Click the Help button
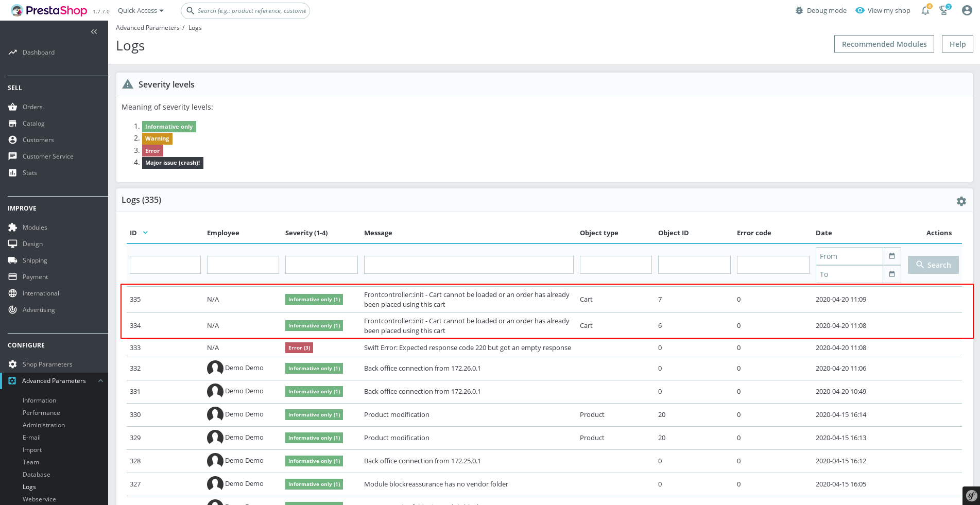The image size is (980, 505). coord(957,44)
